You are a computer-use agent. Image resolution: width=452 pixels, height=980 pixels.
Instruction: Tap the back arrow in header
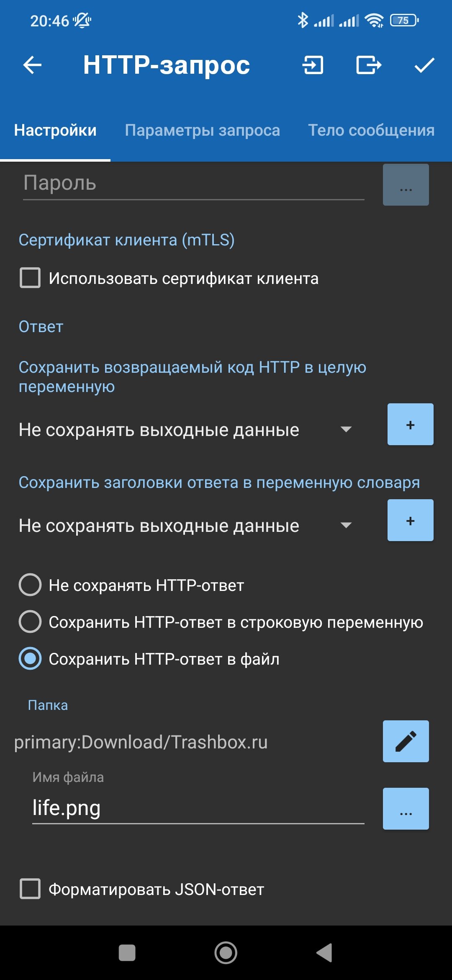pos(32,65)
